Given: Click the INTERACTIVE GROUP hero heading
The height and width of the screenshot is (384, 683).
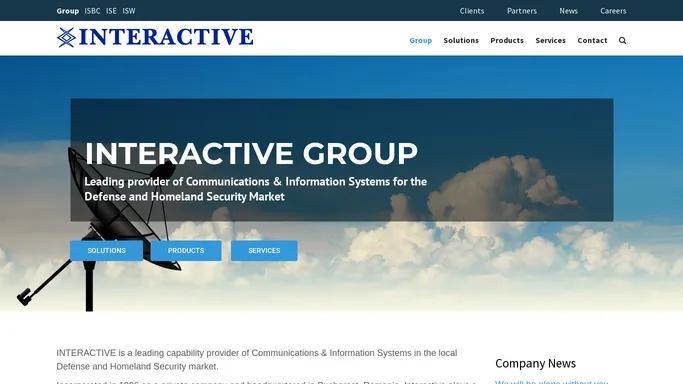Looking at the screenshot, I should pyautogui.click(x=251, y=154).
